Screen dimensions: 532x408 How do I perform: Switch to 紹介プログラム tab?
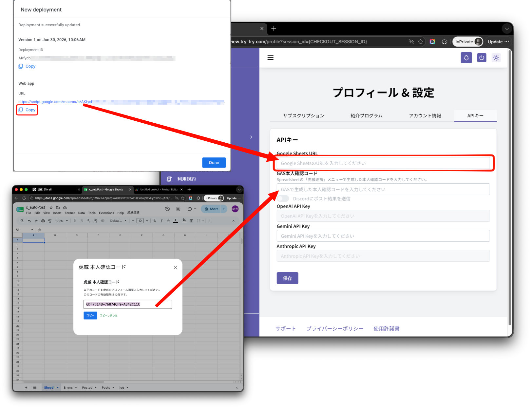click(x=366, y=116)
